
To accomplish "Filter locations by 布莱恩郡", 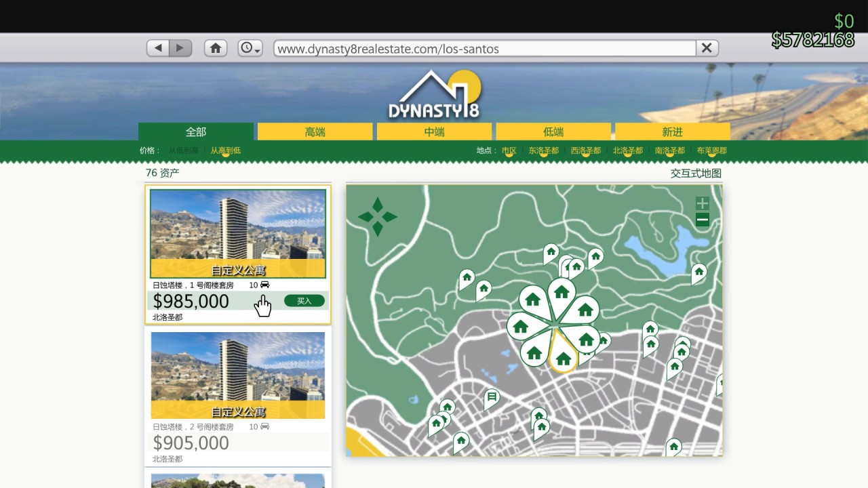I will point(712,150).
